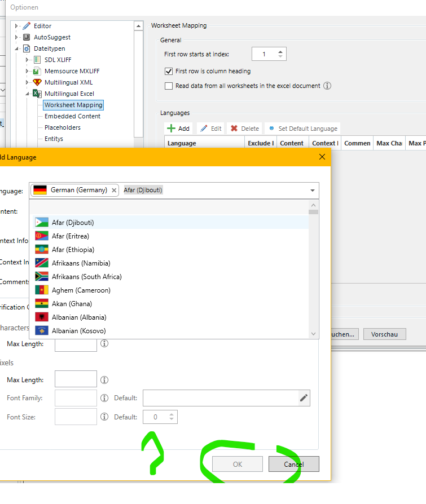Increase the default font size value

point(172,414)
